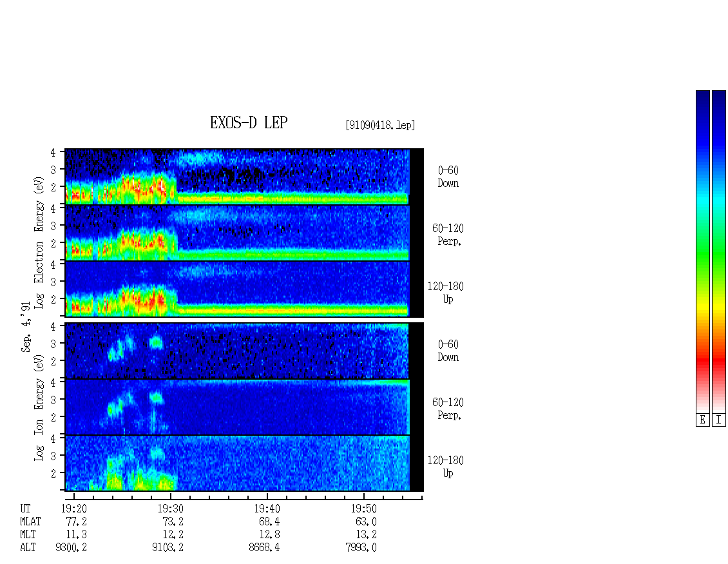Click the ALT value 8668.4
728x564 pixels.
[x=264, y=548]
